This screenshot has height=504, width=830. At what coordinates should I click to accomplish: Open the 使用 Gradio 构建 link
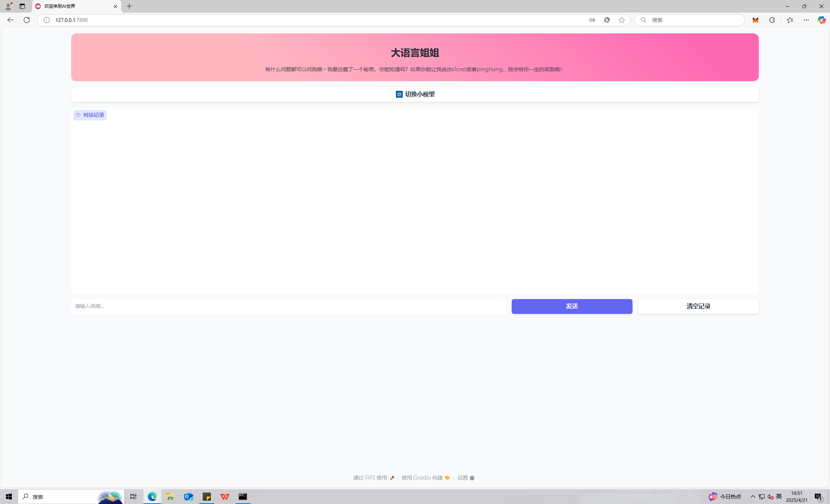tap(425, 478)
